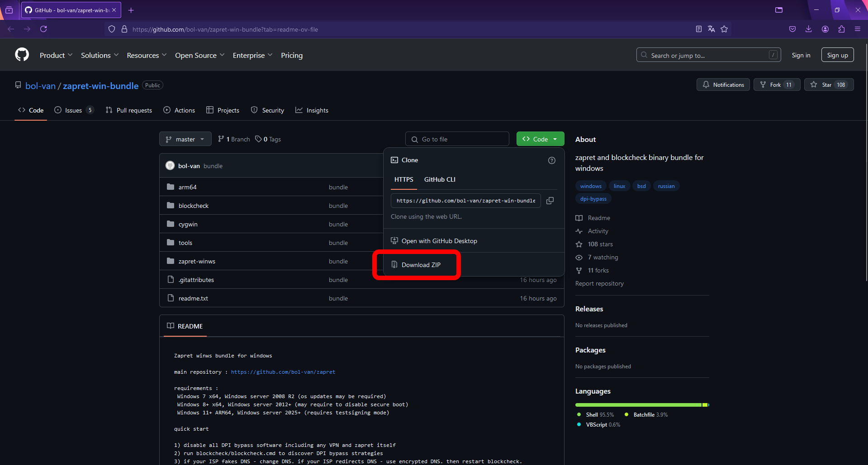Click the translate page icon in address bar
This screenshot has height=465, width=868.
(x=711, y=29)
